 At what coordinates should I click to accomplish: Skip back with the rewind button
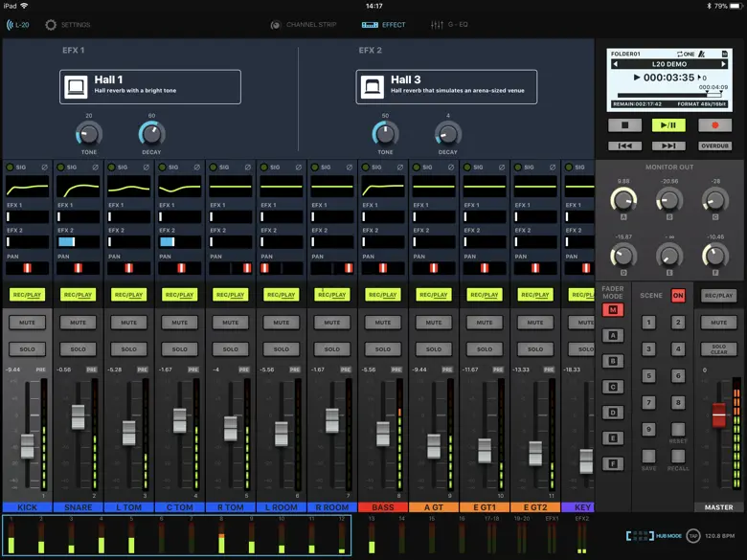(624, 146)
